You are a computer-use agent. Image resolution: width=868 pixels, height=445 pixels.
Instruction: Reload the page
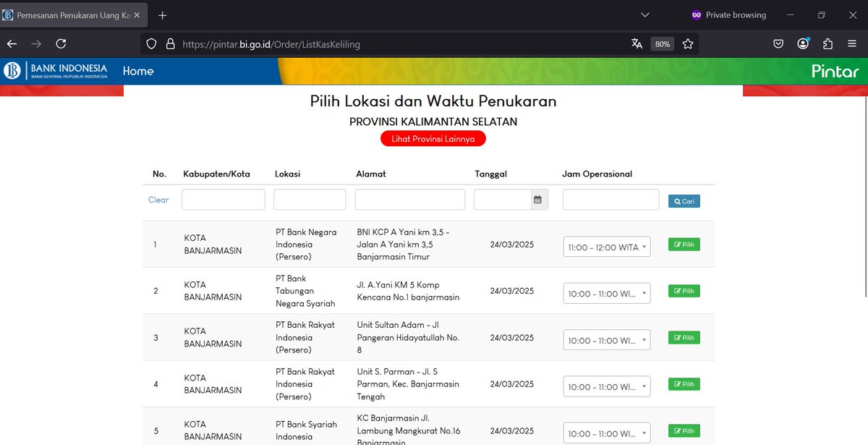[x=61, y=44]
